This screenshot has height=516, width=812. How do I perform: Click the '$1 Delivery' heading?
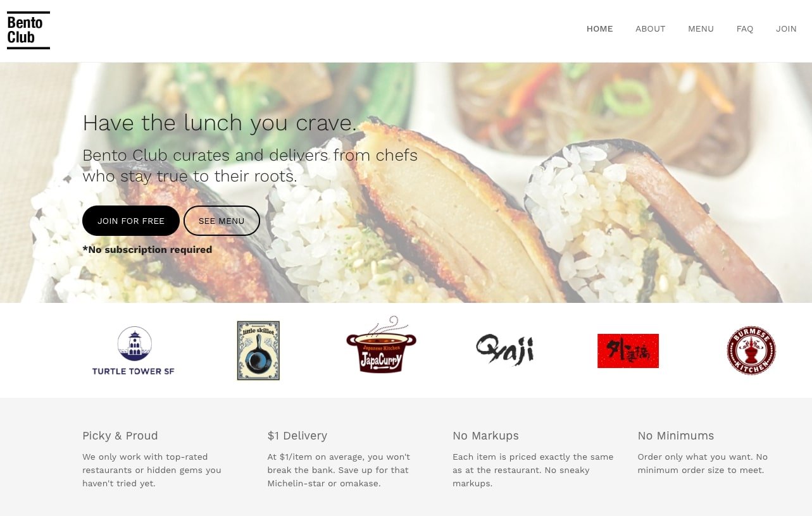point(297,436)
